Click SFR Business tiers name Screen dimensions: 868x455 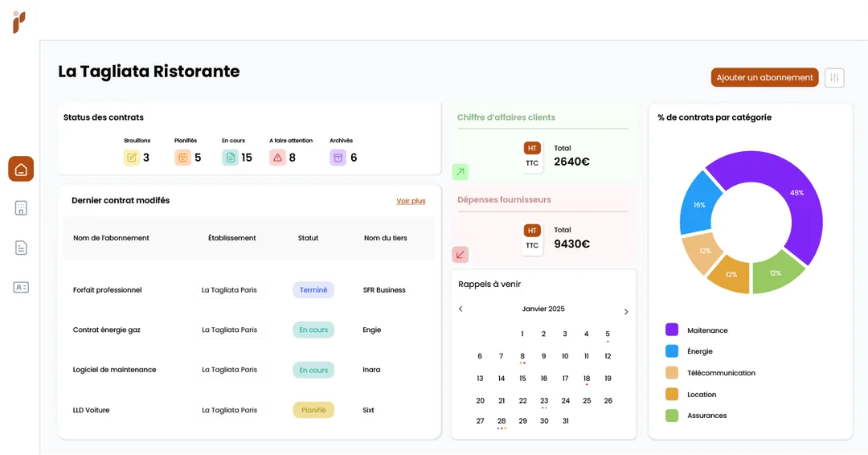(384, 290)
